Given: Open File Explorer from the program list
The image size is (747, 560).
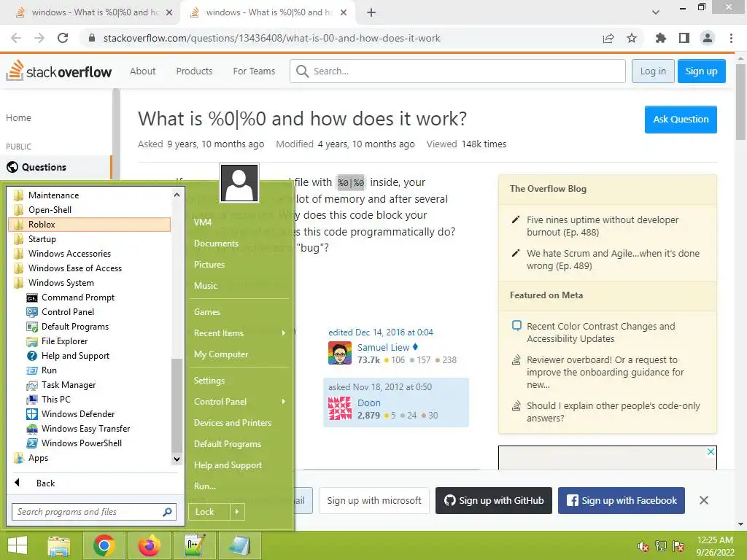Looking at the screenshot, I should click(64, 341).
